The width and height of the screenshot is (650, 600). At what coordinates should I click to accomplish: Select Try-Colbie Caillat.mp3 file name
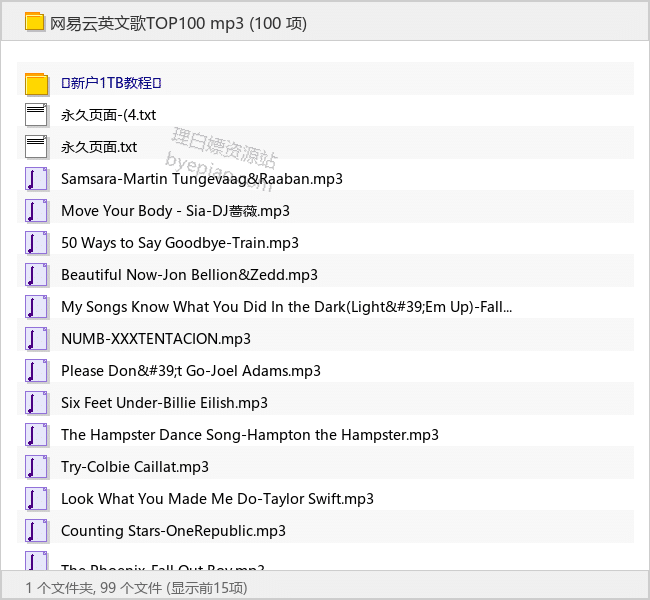[x=135, y=467]
